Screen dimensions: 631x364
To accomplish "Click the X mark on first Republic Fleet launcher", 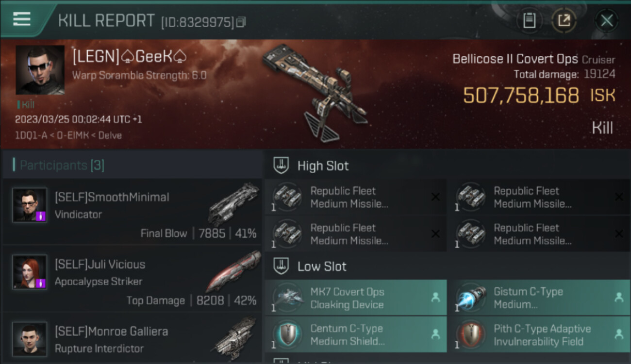I will pos(435,197).
